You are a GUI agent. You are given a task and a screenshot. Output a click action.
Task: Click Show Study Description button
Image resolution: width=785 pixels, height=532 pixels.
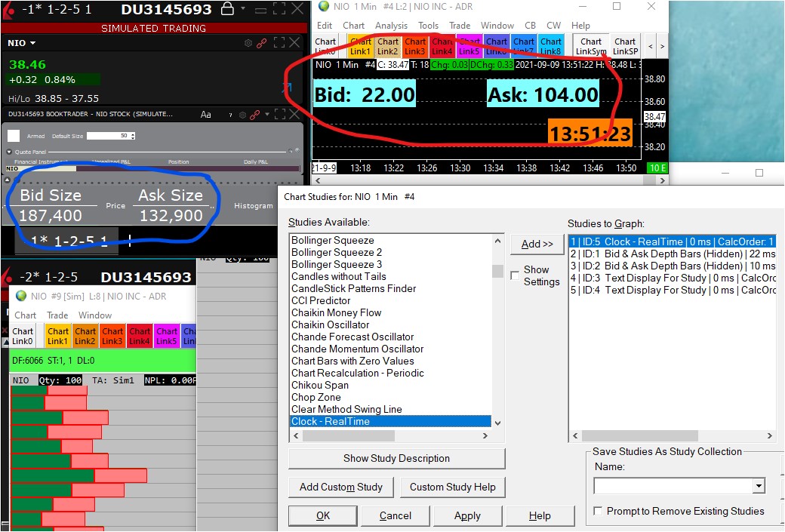(396, 459)
